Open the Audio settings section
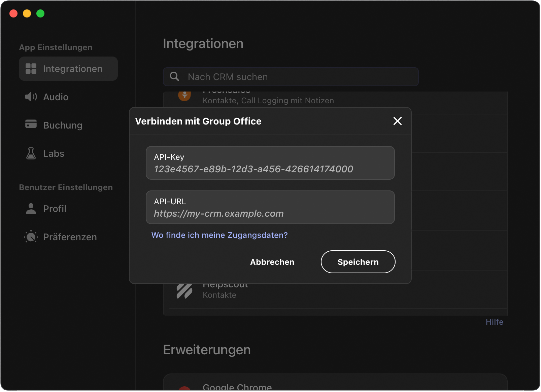The image size is (541, 392). point(56,97)
